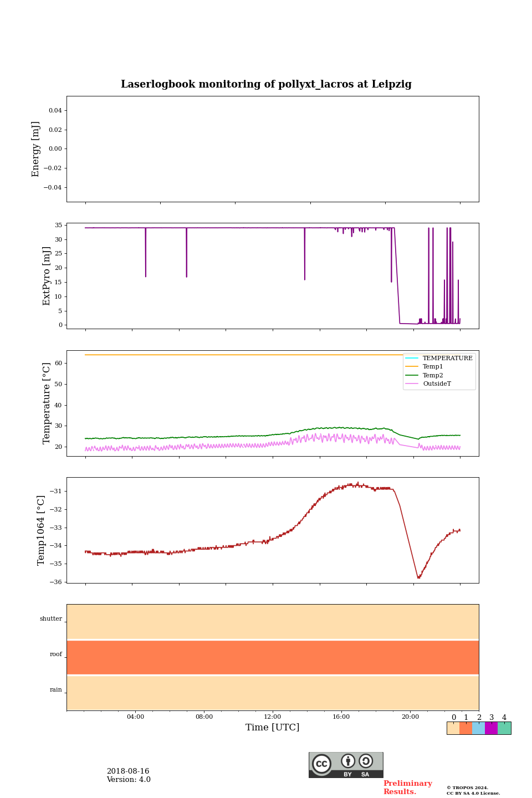The image size is (532, 798).
Task: Click the BY attribution person icon
Action: (x=348, y=761)
